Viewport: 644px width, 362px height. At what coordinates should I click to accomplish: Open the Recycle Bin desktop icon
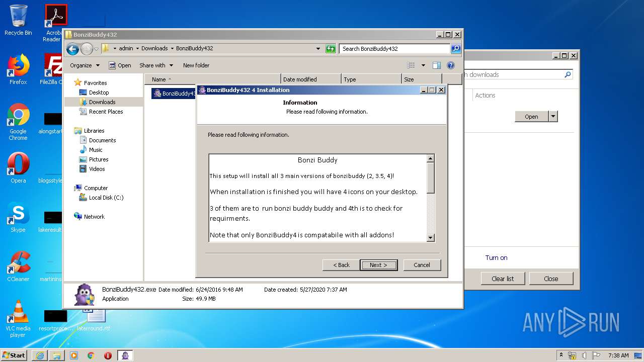[x=18, y=20]
